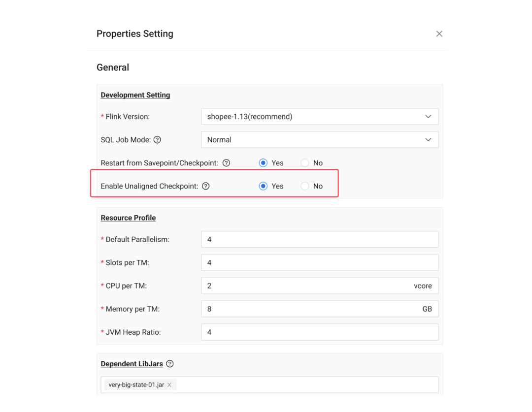532x412 pixels.
Task: Click help icon beside Dependent LibJars
Action: coord(170,364)
